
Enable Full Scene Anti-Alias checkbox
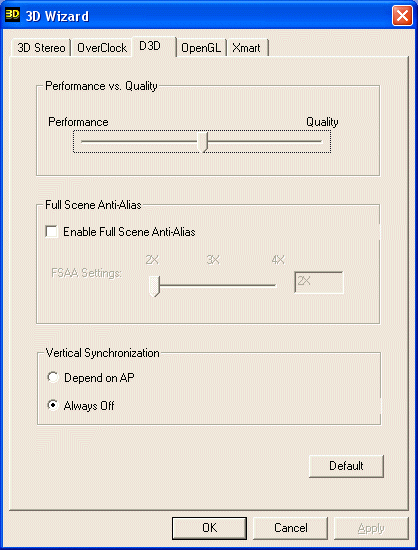(x=51, y=232)
